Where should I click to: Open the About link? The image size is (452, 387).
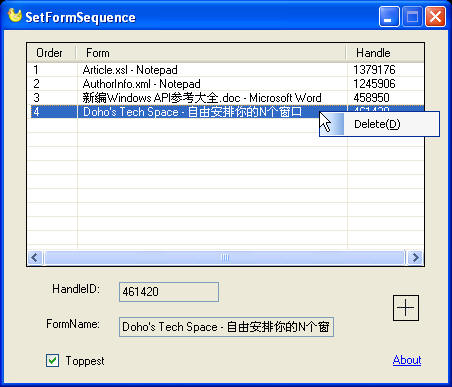[407, 360]
